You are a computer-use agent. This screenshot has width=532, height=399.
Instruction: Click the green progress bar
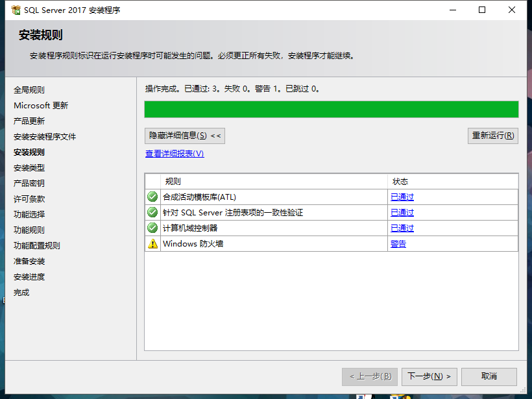click(x=331, y=109)
